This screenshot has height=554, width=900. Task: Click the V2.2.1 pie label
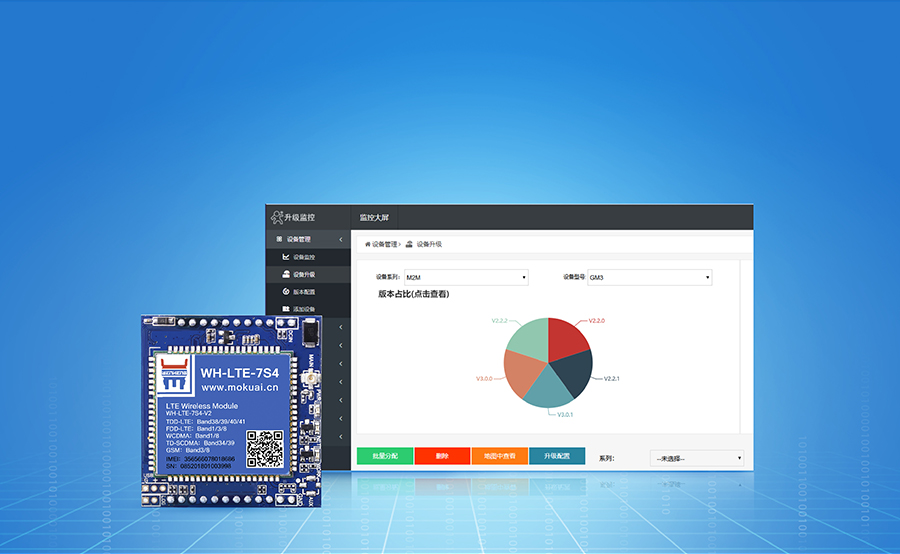pos(611,379)
